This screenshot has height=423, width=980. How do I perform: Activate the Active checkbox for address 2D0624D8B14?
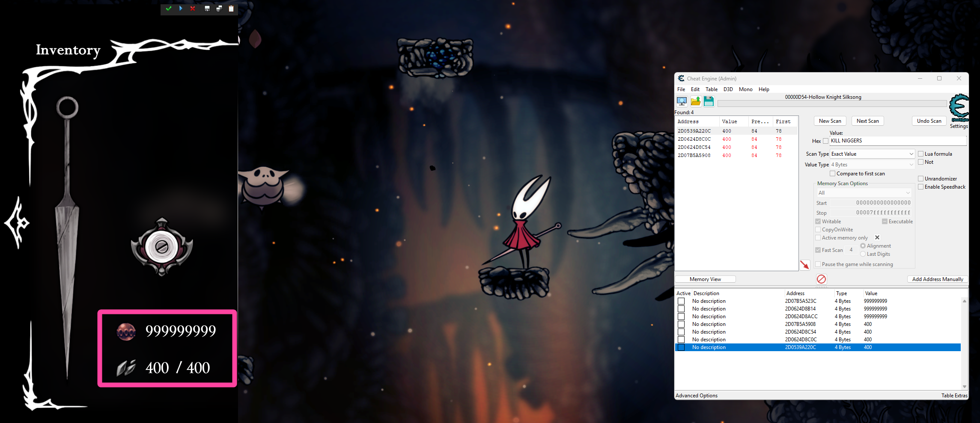coord(681,309)
